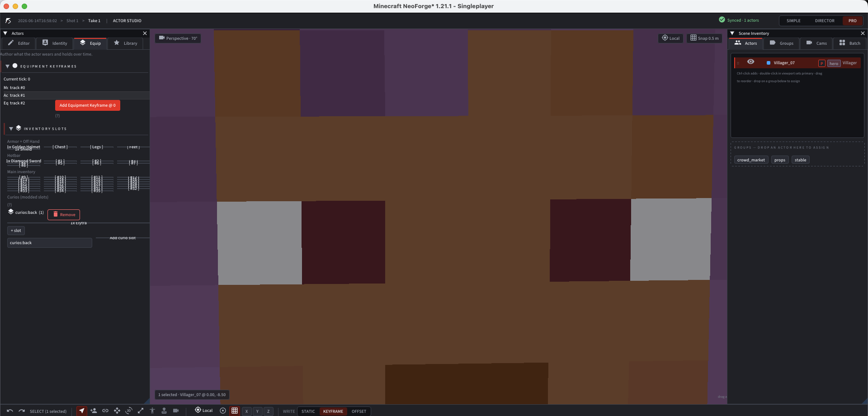Click the pivot circle-dot icon
This screenshot has width=868, height=416.
click(x=223, y=411)
